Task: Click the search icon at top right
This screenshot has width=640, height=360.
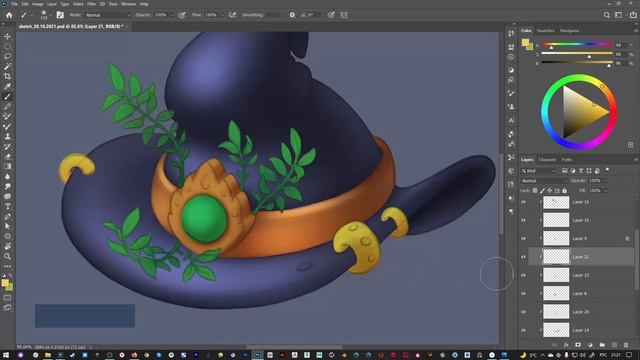Action: pos(607,15)
